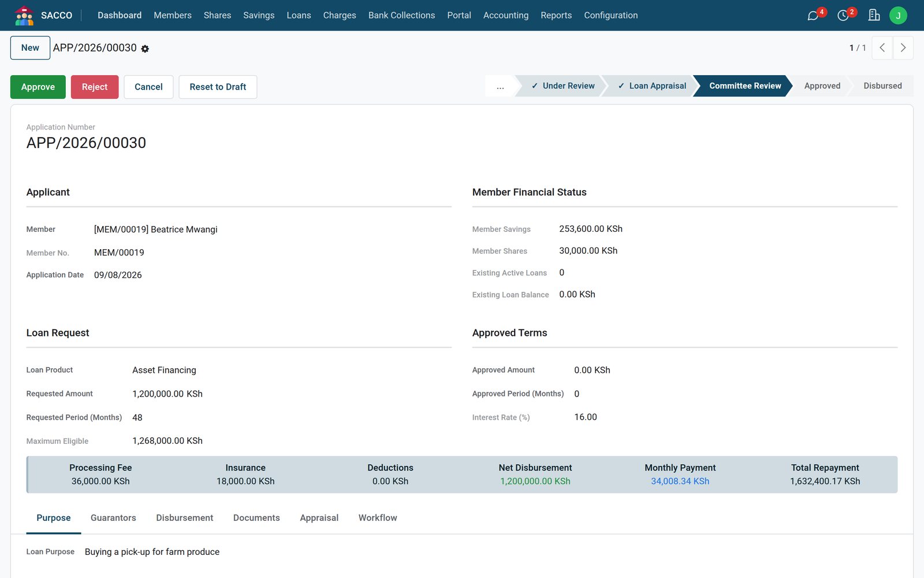Go to next record arrow
The height and width of the screenshot is (578, 924).
pyautogui.click(x=903, y=48)
